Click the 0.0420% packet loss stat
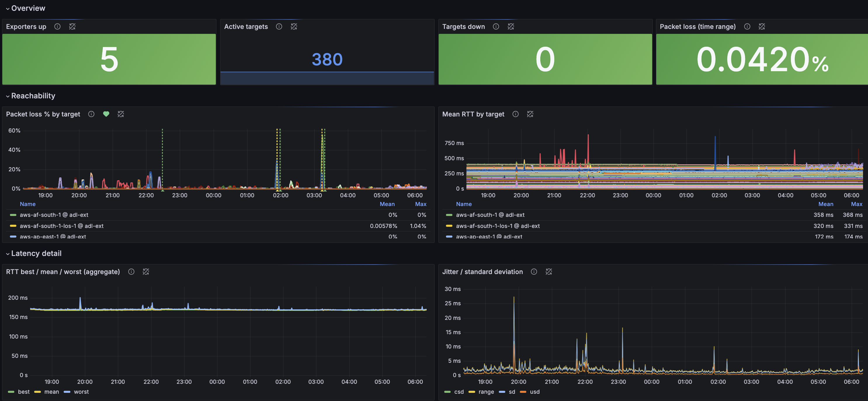868x401 pixels. pyautogui.click(x=762, y=60)
